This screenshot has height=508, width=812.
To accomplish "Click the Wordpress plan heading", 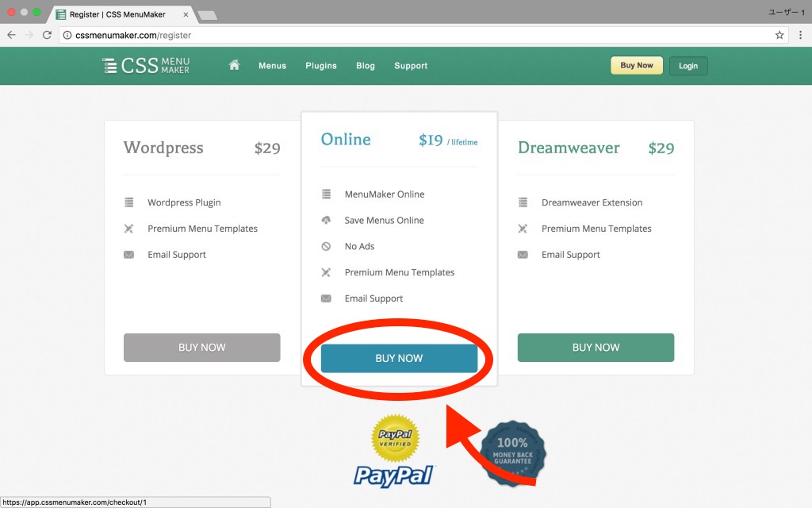I will (x=163, y=148).
